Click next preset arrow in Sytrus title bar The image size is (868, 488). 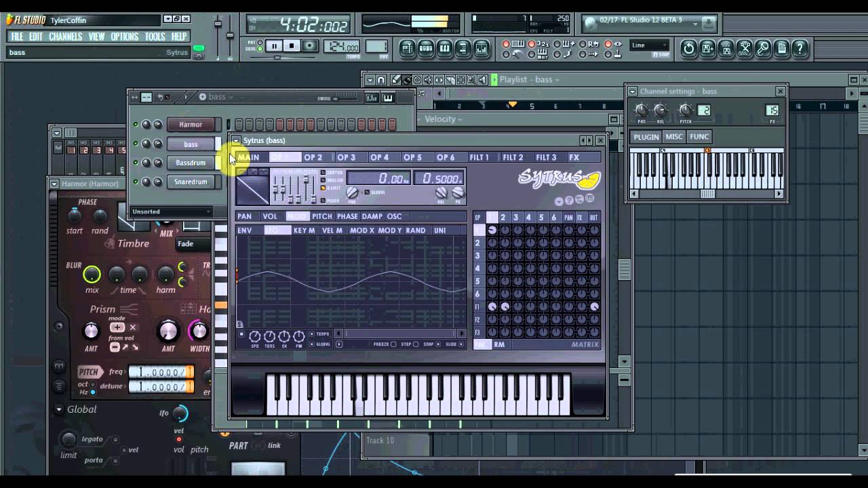590,140
